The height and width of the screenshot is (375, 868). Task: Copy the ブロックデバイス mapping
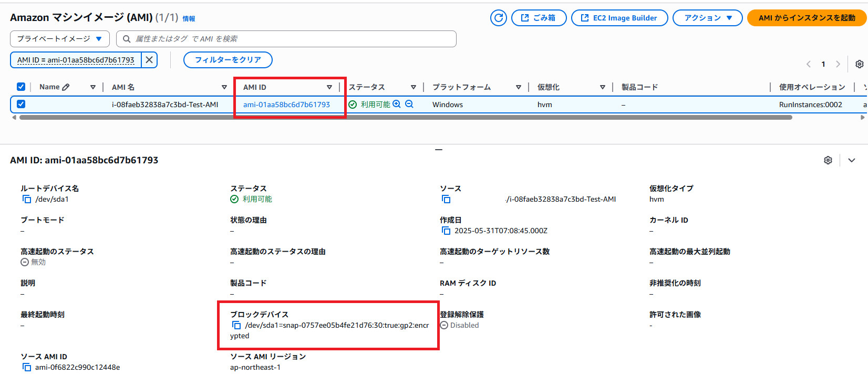pos(236,325)
